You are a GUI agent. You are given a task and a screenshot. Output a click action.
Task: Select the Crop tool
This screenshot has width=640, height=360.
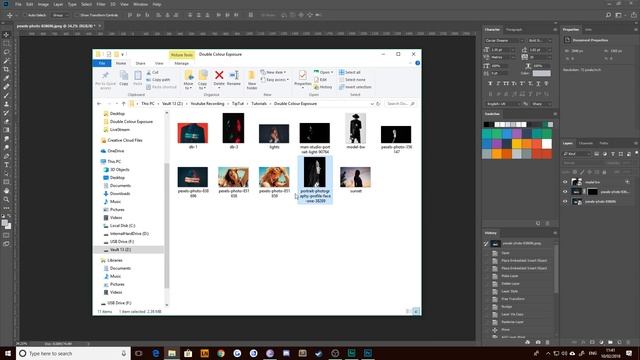tap(6, 69)
